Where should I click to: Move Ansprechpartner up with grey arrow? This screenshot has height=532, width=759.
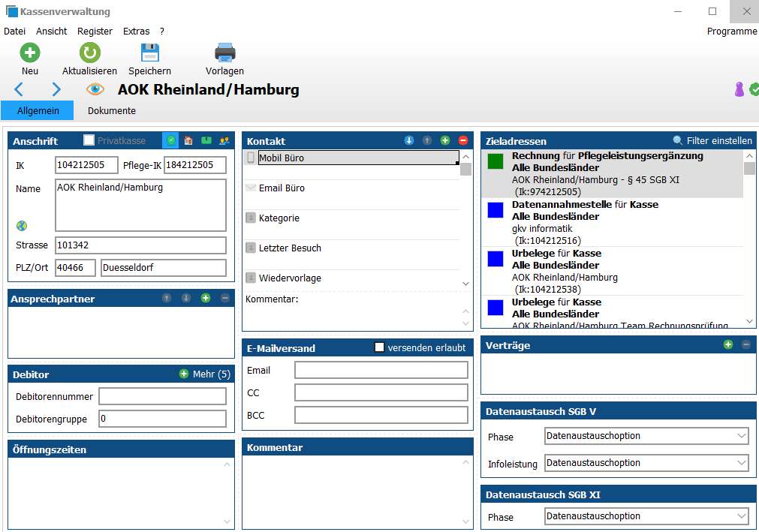pos(167,299)
